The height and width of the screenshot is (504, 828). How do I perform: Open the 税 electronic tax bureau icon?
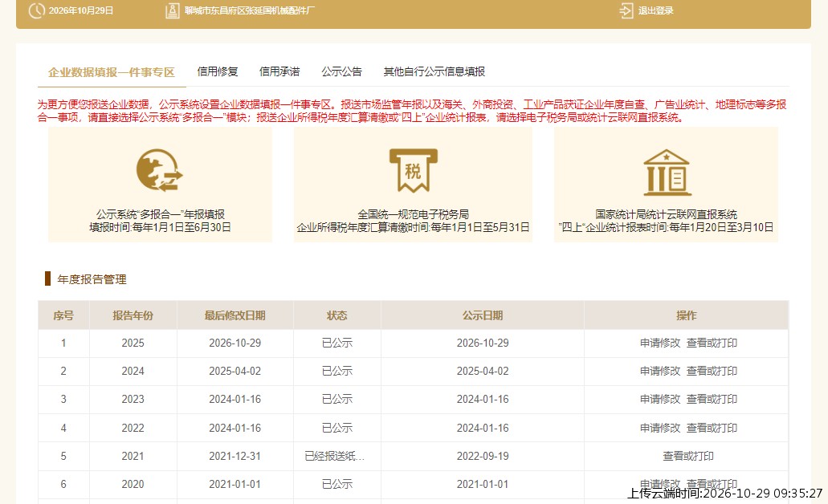click(413, 170)
